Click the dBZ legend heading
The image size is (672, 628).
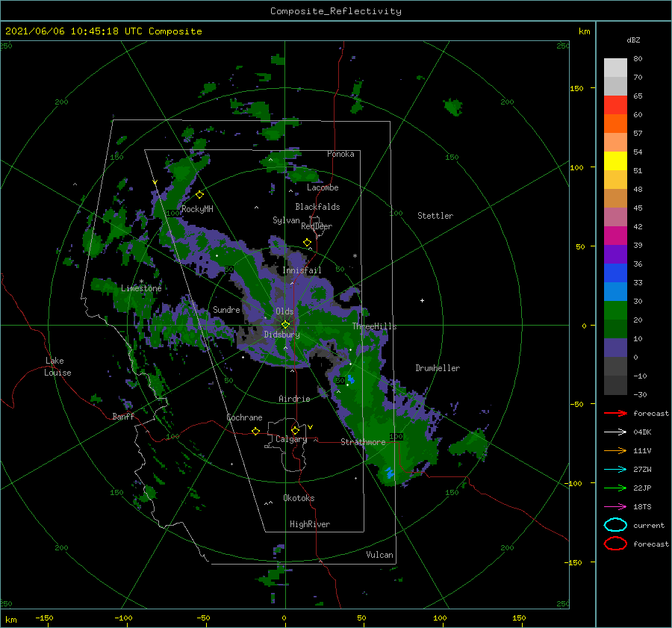pos(633,40)
